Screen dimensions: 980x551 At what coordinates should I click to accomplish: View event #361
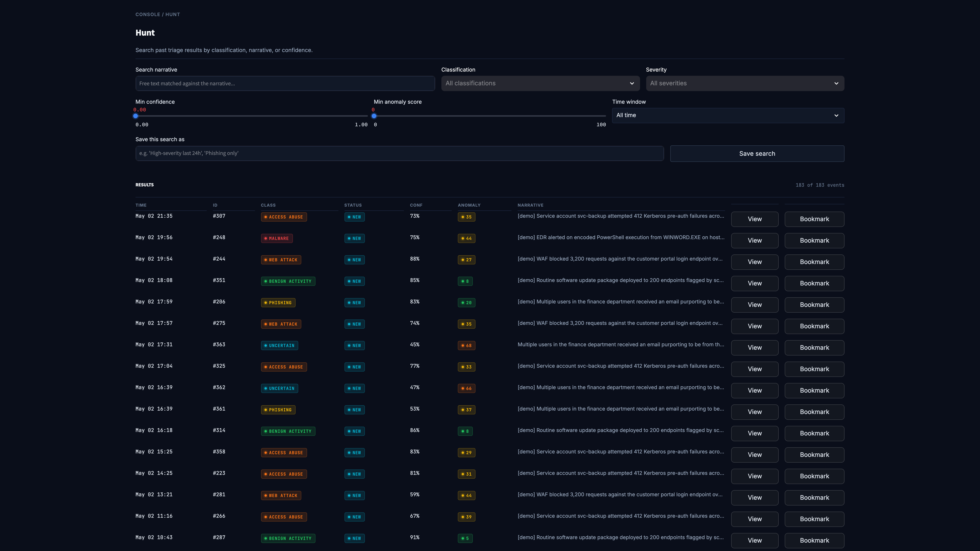pyautogui.click(x=755, y=412)
